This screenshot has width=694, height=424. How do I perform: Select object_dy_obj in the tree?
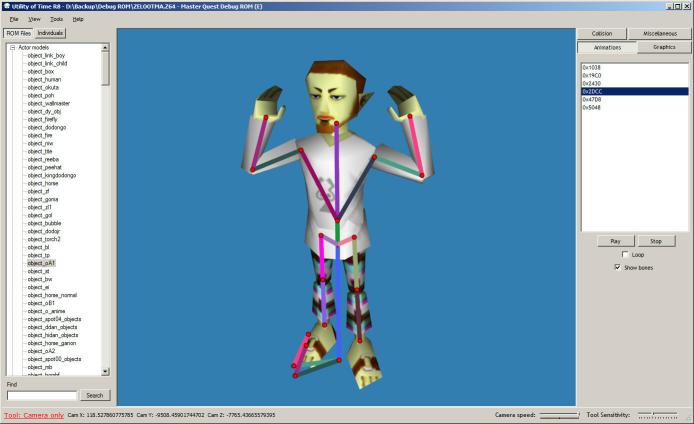(x=44, y=112)
